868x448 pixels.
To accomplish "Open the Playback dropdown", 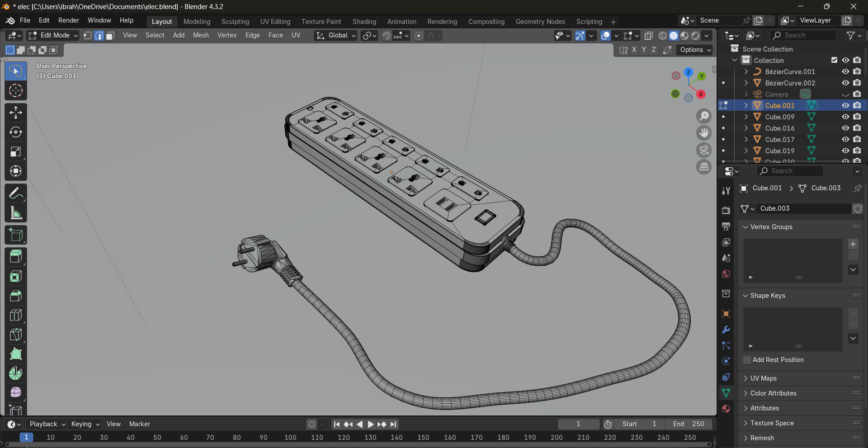I will pos(47,424).
